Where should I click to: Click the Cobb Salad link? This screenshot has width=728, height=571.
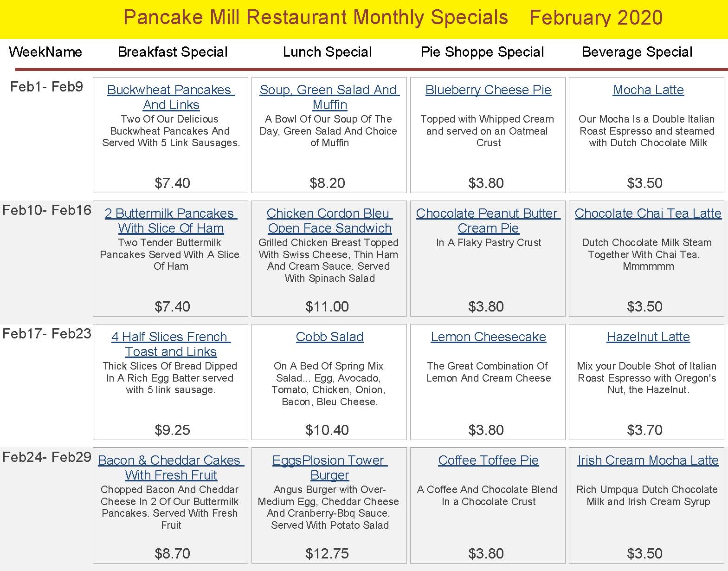329,337
